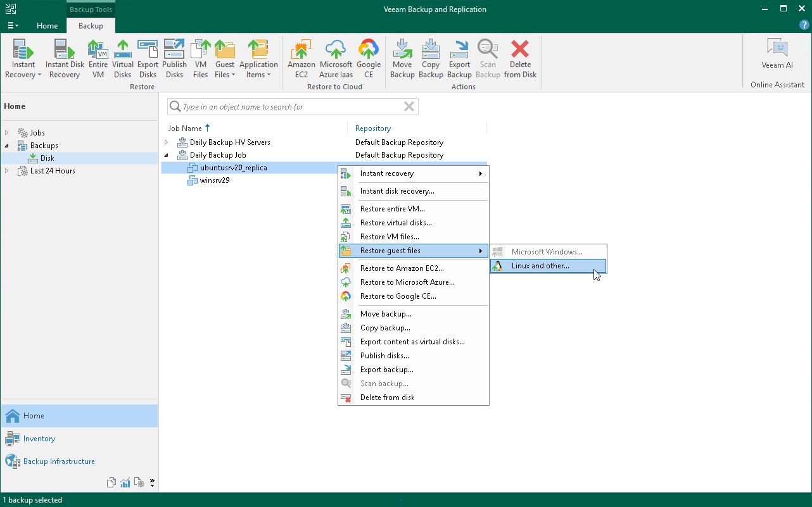The height and width of the screenshot is (507, 812).
Task: Select the Export Backup ribbon icon
Action: coord(459,59)
